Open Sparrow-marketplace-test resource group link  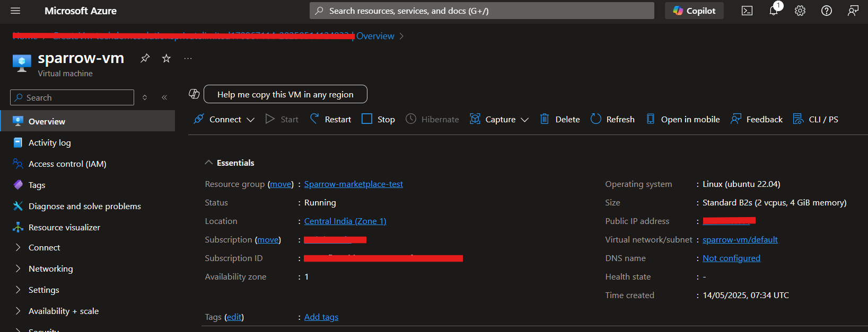[354, 184]
